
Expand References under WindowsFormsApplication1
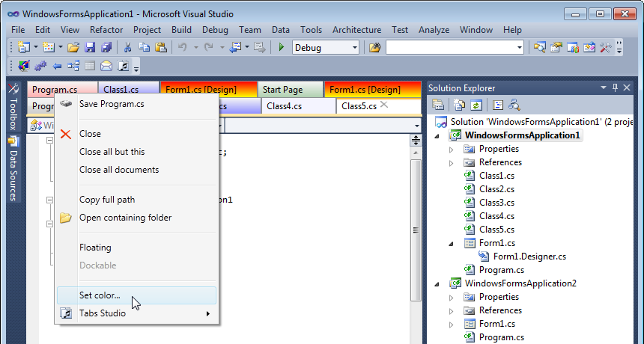tap(451, 163)
